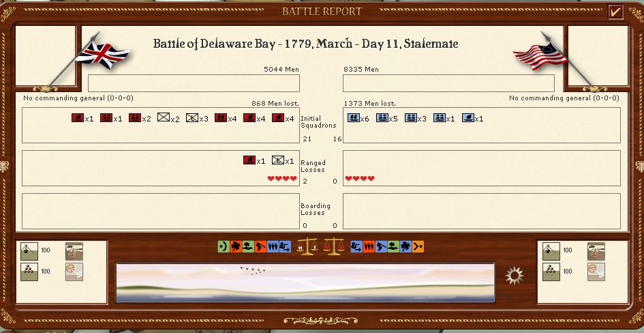Click the empty British commander bar

click(x=193, y=83)
